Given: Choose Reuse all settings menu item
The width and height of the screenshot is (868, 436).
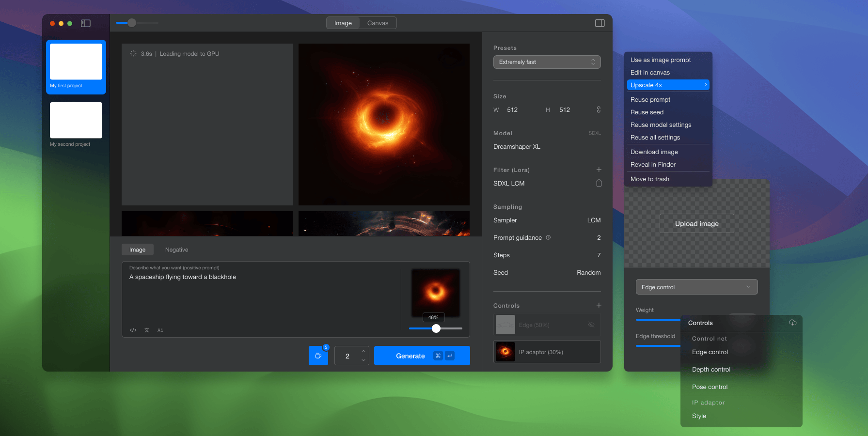Looking at the screenshot, I should [x=668, y=137].
